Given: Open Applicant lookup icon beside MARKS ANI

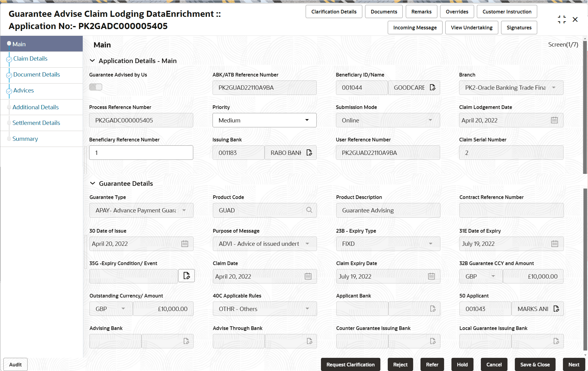Looking at the screenshot, I should click(x=556, y=309).
